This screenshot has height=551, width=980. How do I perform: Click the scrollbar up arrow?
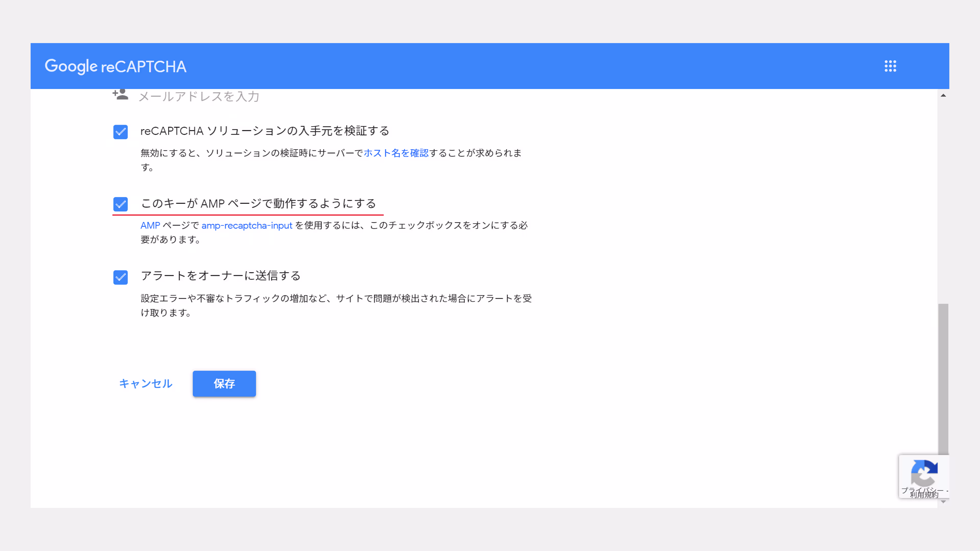coord(943,95)
